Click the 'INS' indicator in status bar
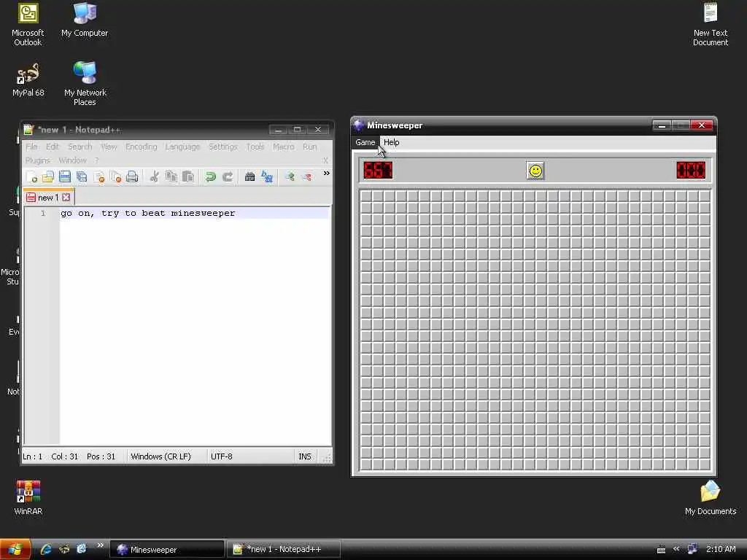 click(x=304, y=456)
